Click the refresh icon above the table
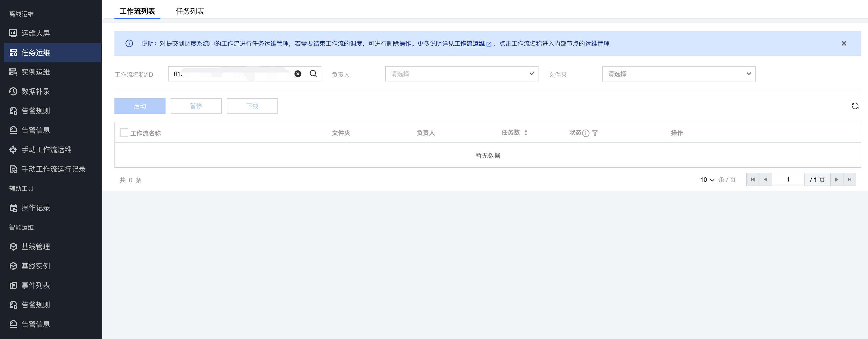 point(855,106)
